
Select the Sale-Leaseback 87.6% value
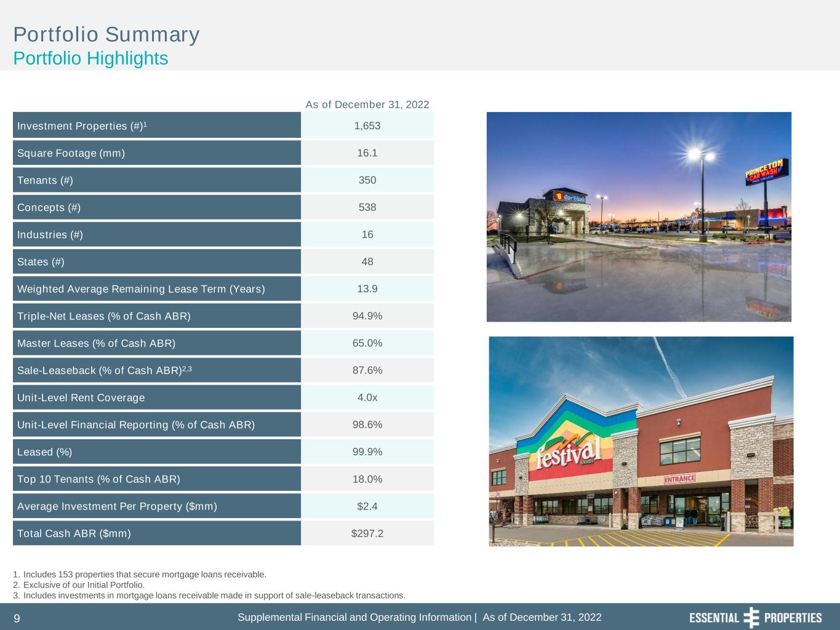coord(367,370)
